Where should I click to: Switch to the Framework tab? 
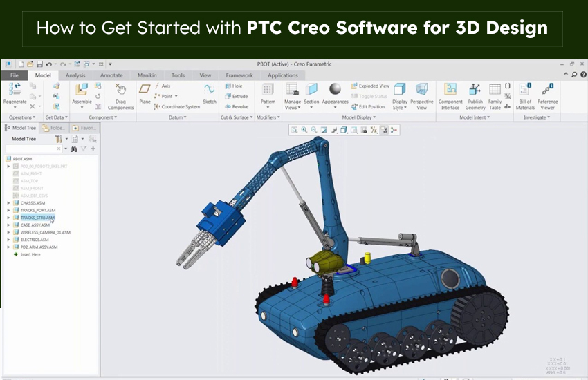pyautogui.click(x=239, y=75)
